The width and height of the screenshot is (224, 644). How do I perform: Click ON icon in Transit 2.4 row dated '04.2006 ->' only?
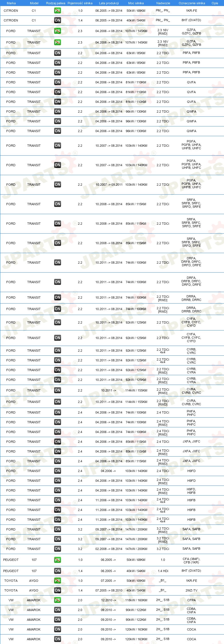[58, 471]
